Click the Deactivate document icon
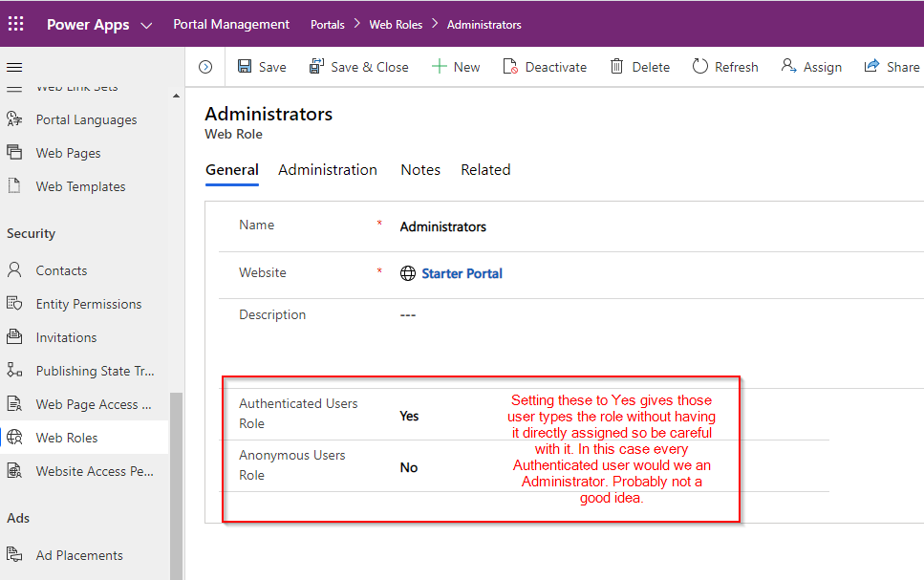 click(x=510, y=66)
